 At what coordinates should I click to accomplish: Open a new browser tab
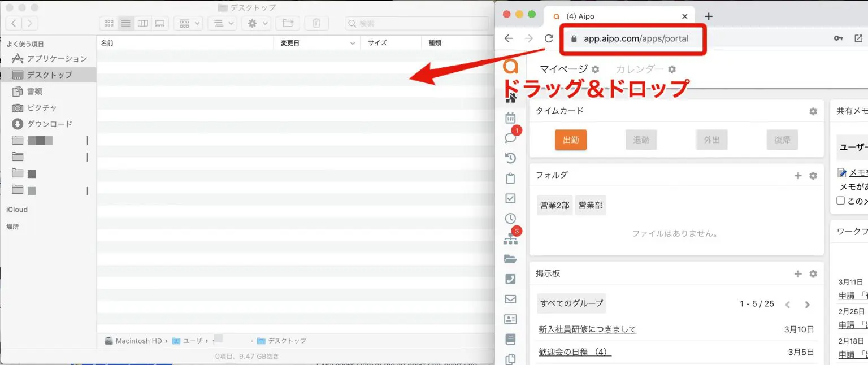[709, 16]
